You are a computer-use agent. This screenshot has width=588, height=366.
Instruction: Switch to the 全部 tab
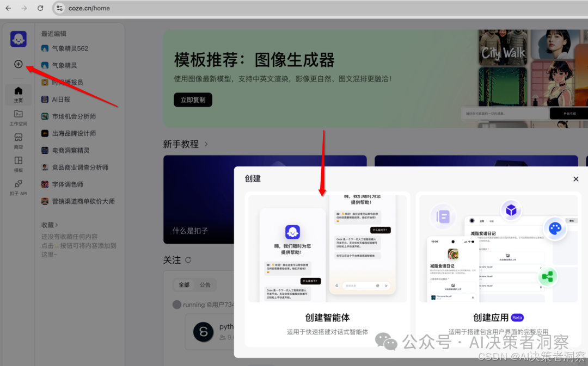(184, 285)
